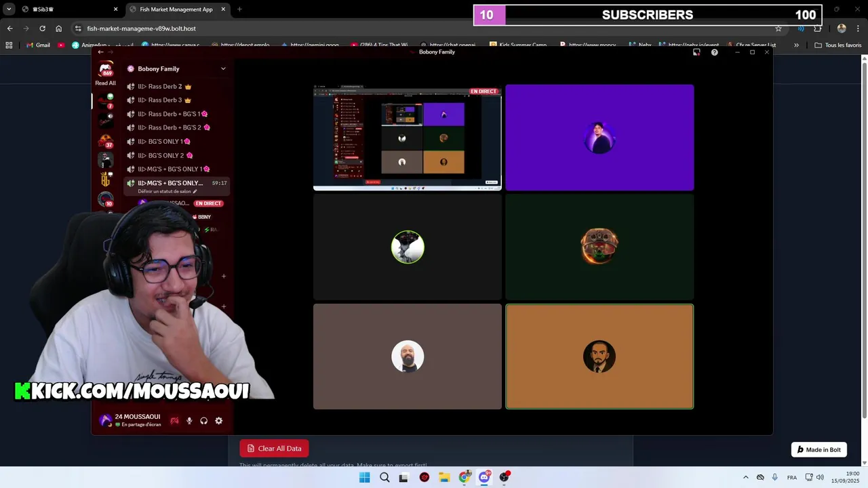Open Chrome from the taskbar
Screen dimensions: 868x488
coord(464,477)
